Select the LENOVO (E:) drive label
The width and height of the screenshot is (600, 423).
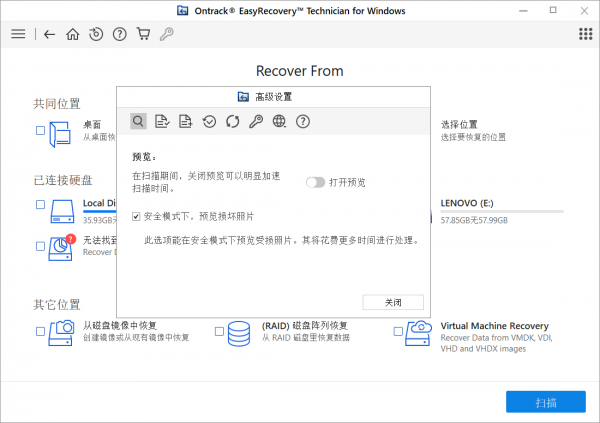pos(467,203)
